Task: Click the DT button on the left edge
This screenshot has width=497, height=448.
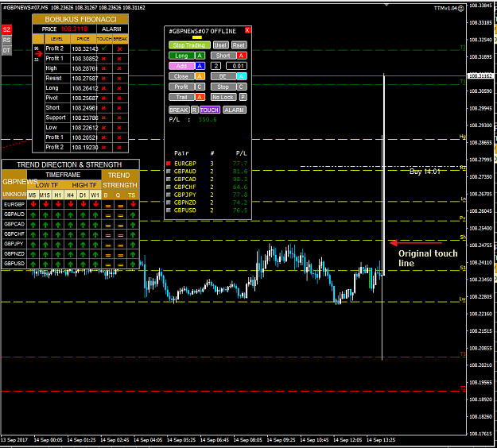Action: (6, 51)
